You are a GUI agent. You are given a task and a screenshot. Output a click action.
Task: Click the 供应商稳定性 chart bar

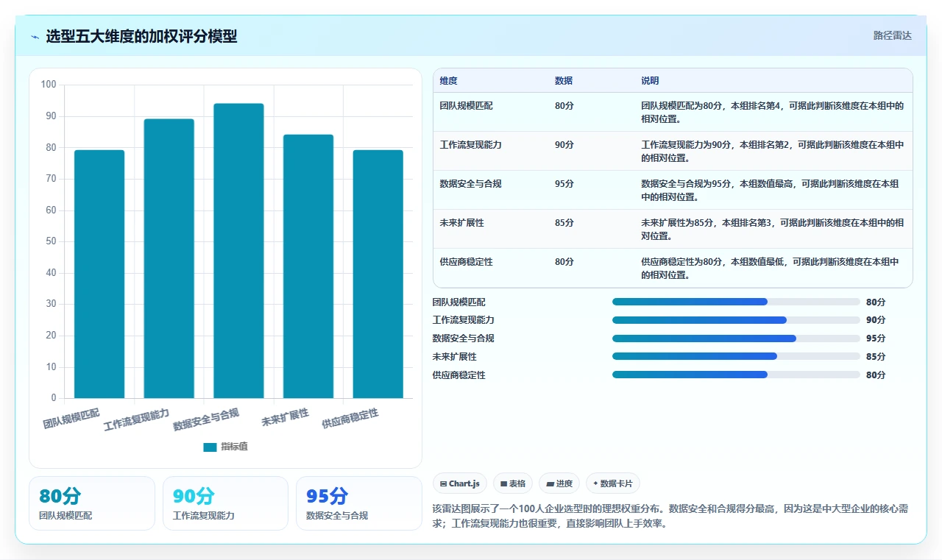[x=378, y=274]
